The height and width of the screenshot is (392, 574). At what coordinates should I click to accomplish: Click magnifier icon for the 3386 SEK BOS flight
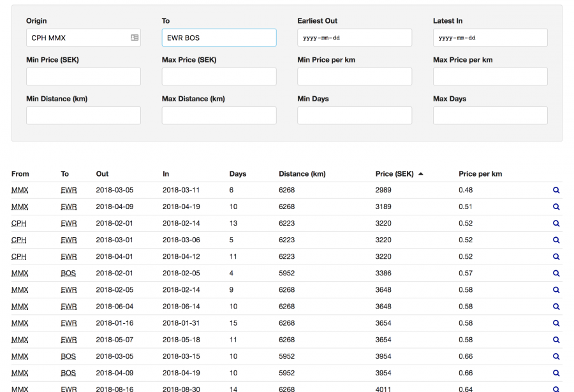556,273
